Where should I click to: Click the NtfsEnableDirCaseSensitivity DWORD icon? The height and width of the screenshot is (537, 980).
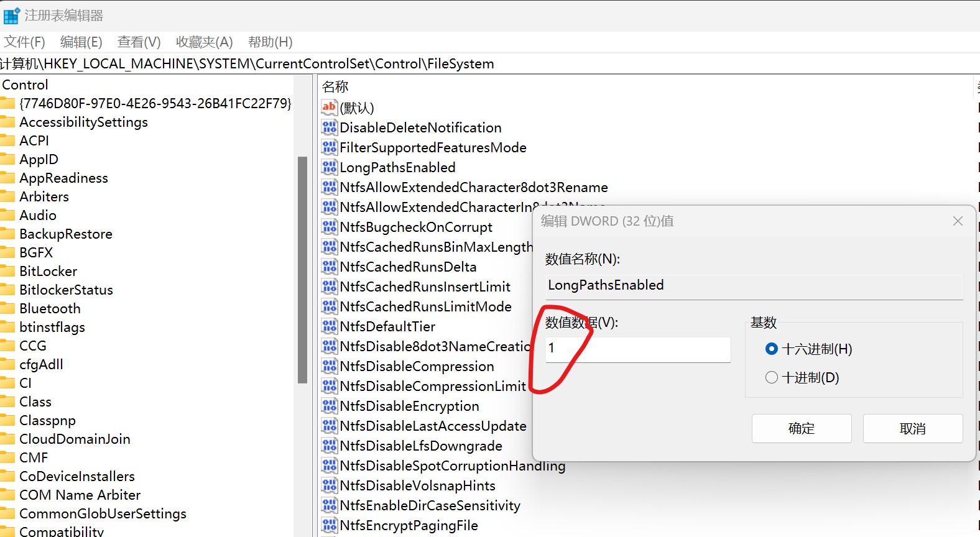click(329, 505)
